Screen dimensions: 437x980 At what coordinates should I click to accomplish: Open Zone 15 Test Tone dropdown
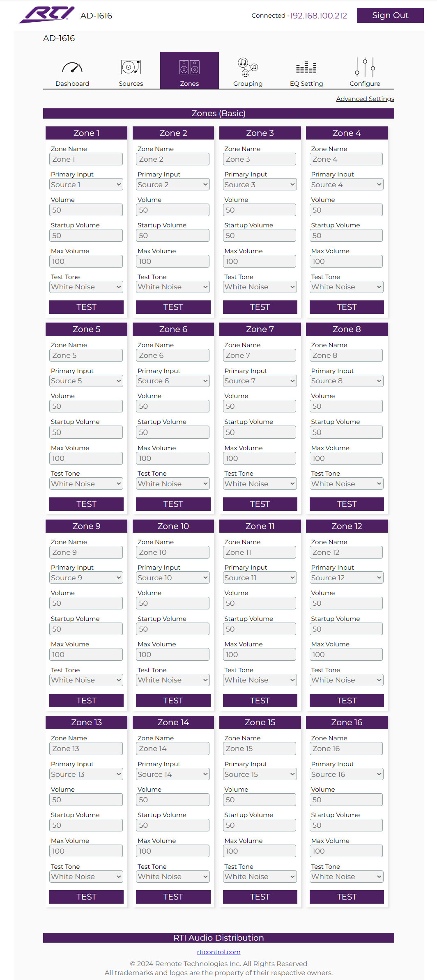coord(260,877)
